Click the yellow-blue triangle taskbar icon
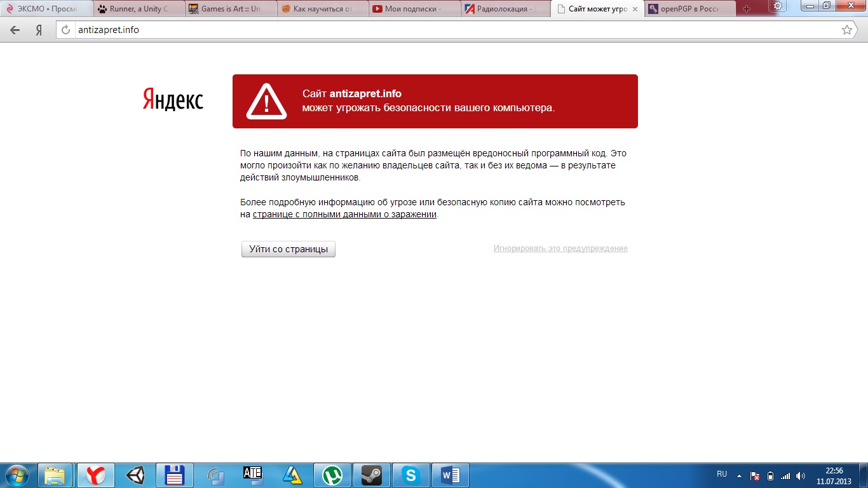 click(x=292, y=475)
